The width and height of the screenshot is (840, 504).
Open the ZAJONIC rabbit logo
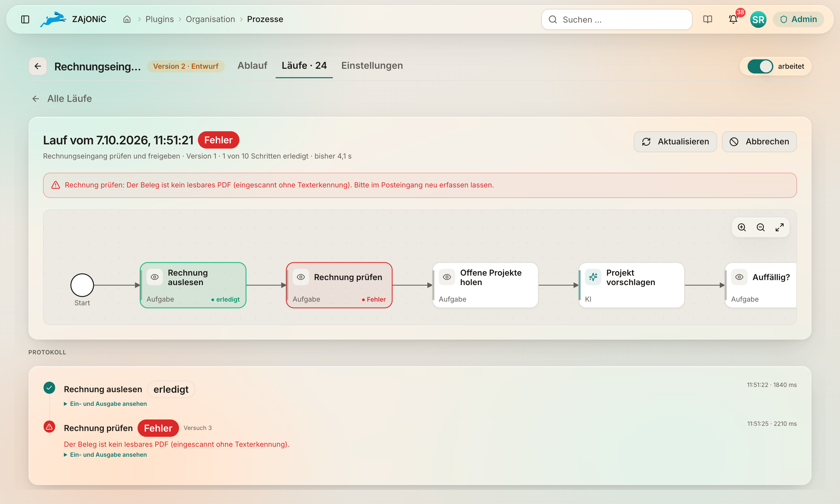tap(53, 19)
